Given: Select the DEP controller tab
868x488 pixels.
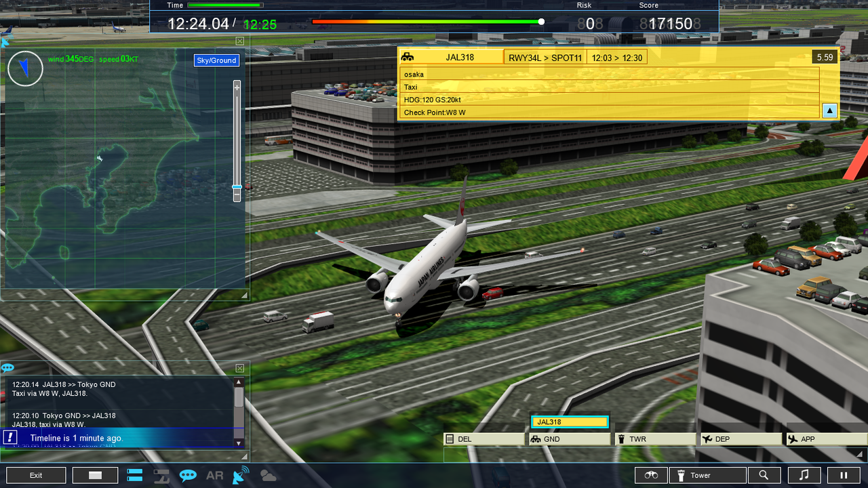Looking at the screenshot, I should click(741, 439).
